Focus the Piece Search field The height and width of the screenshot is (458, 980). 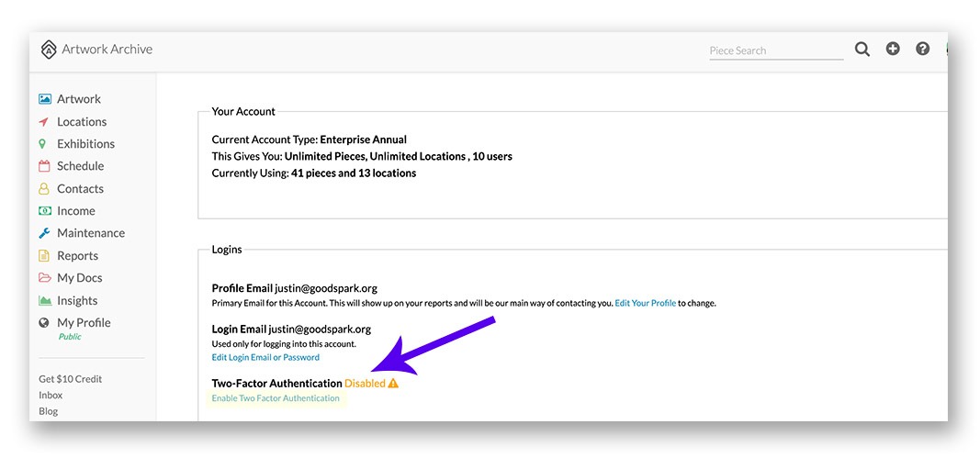pos(776,50)
